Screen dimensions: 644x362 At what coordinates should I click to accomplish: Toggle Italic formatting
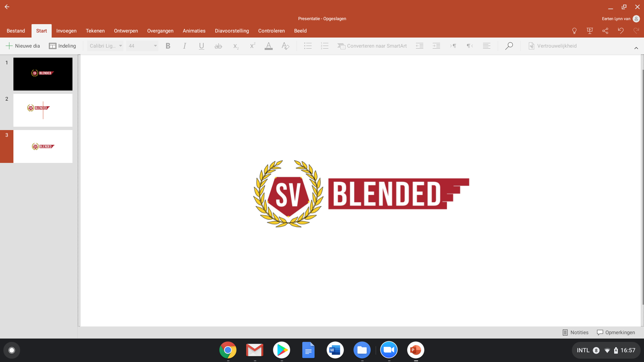tap(184, 46)
